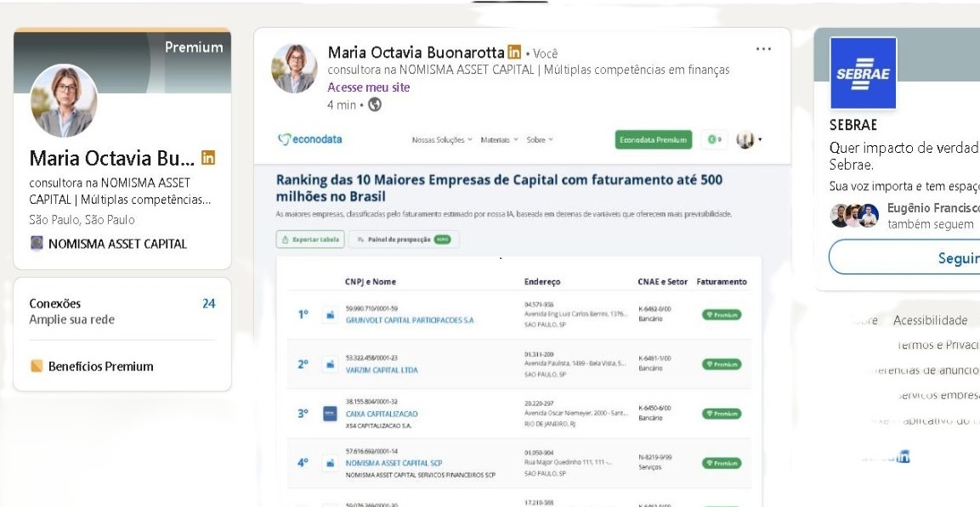This screenshot has height=507, width=980.
Task: Click the NOMISMA ASSET CAPITAL icon in profile card
Action: (x=36, y=245)
